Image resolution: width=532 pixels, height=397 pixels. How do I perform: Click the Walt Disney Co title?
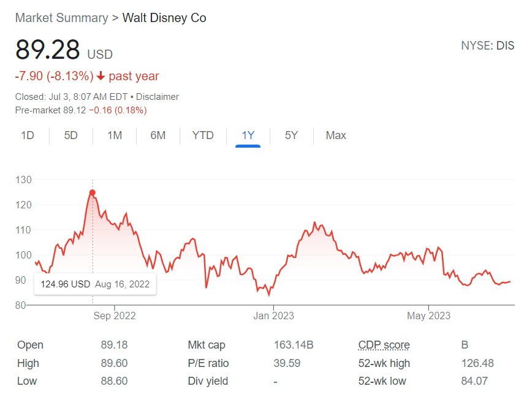coord(164,18)
